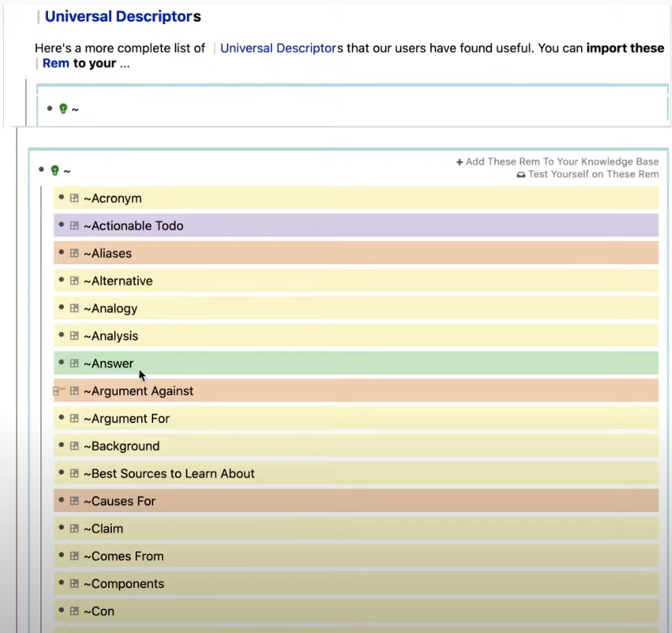Click the table icon next to ~Actionable Todo

click(x=74, y=225)
